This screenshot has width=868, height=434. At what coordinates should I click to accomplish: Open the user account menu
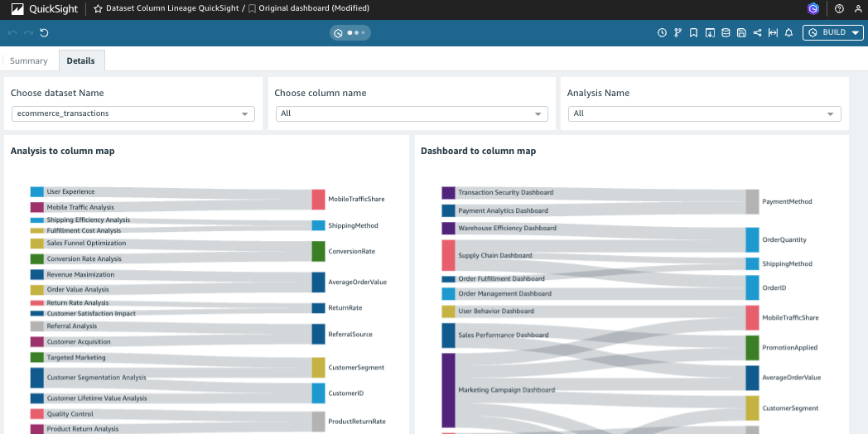(857, 9)
